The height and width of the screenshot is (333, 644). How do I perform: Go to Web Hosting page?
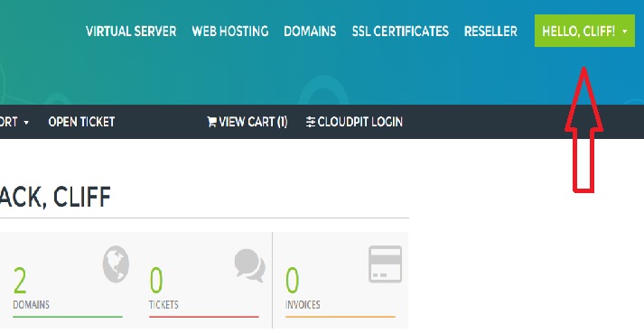tap(230, 32)
